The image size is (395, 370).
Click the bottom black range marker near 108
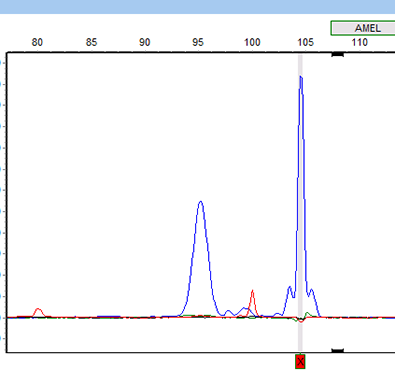[337, 350]
